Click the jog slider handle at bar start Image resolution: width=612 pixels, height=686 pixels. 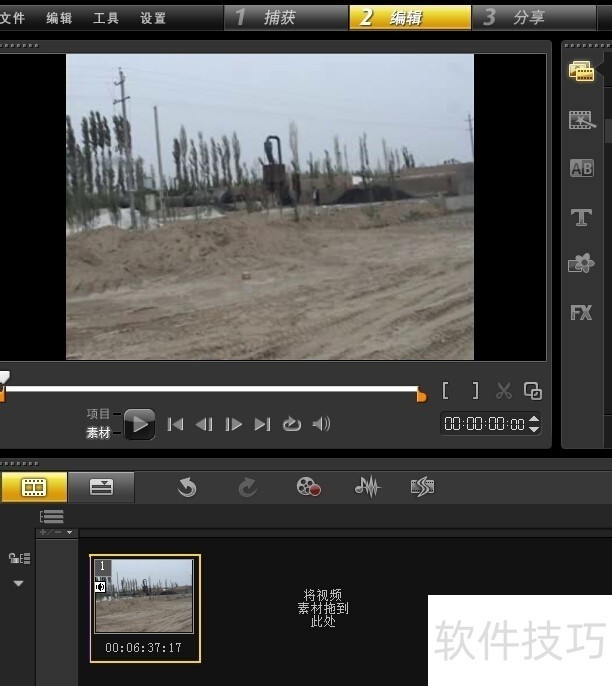[4, 377]
